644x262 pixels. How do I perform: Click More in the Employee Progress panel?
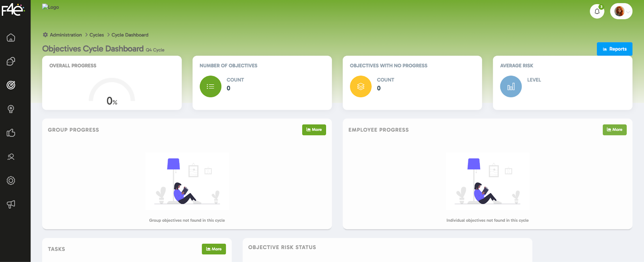coord(614,130)
